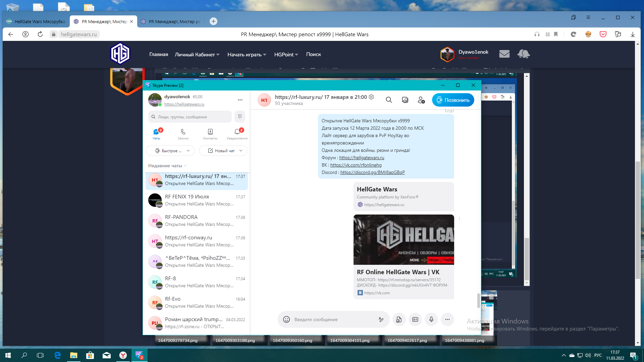Open the RF-PANDORA chat
This screenshot has height=362, width=644.
[197, 221]
